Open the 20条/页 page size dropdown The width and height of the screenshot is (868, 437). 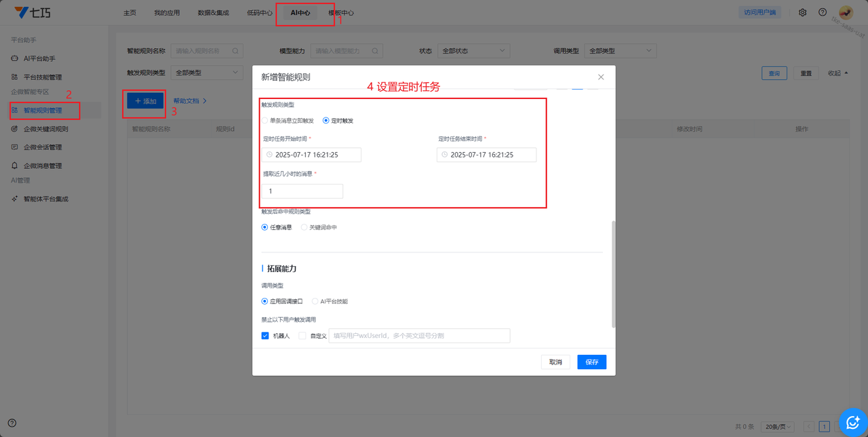coord(777,427)
